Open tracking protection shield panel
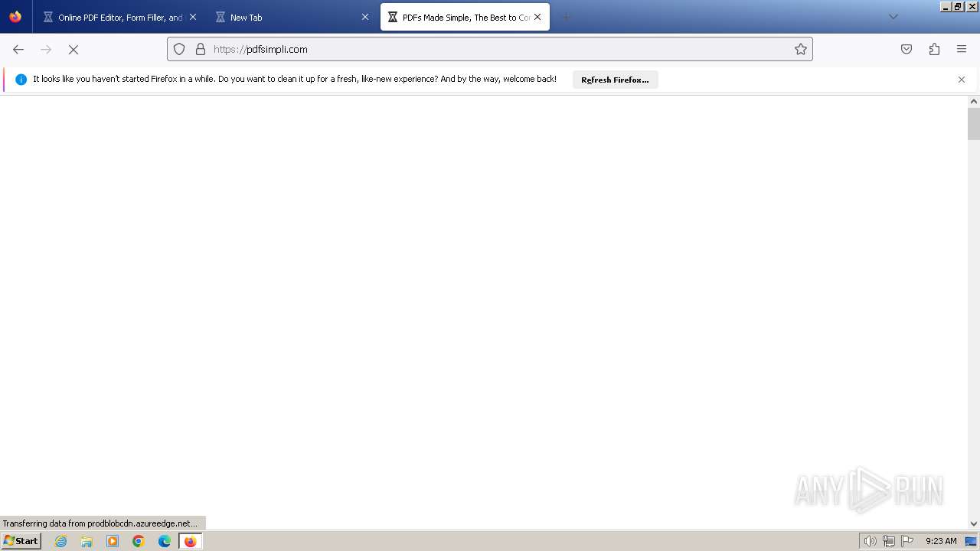The width and height of the screenshot is (980, 551). click(x=179, y=49)
